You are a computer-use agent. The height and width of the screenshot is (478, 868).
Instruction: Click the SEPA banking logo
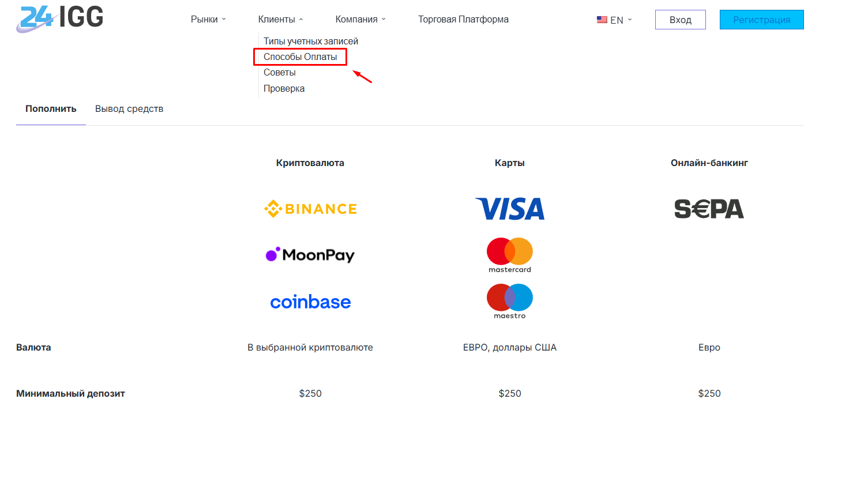[x=709, y=209]
